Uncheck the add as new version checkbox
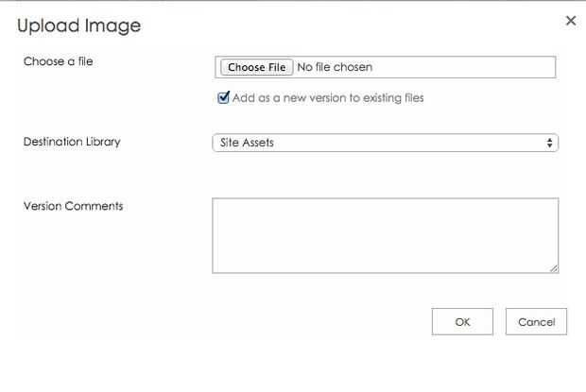This screenshot has height=392, width=586. (224, 97)
